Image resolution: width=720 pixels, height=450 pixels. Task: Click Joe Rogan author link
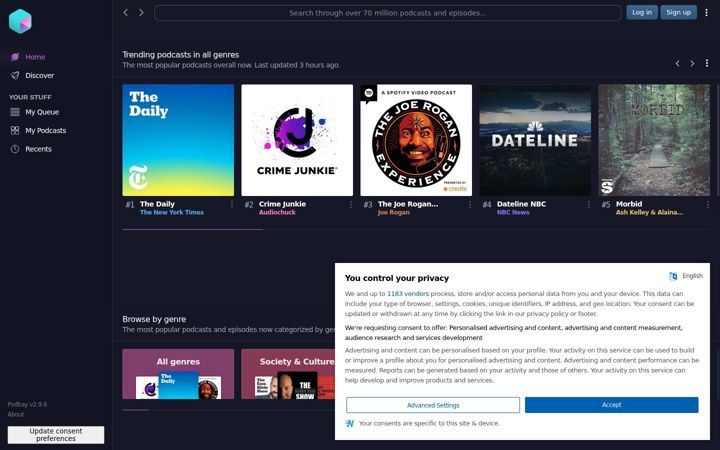[394, 213]
